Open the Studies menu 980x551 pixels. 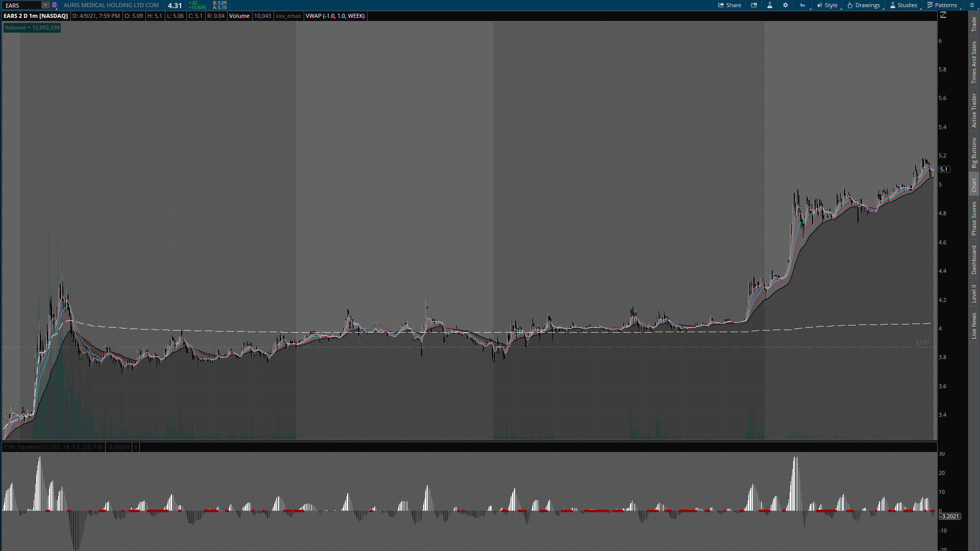coord(903,5)
